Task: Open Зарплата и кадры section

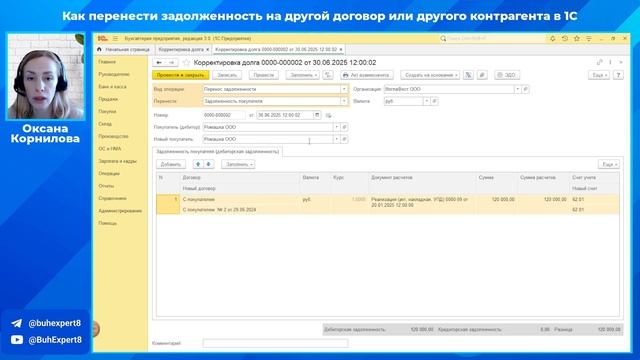Action: click(118, 161)
